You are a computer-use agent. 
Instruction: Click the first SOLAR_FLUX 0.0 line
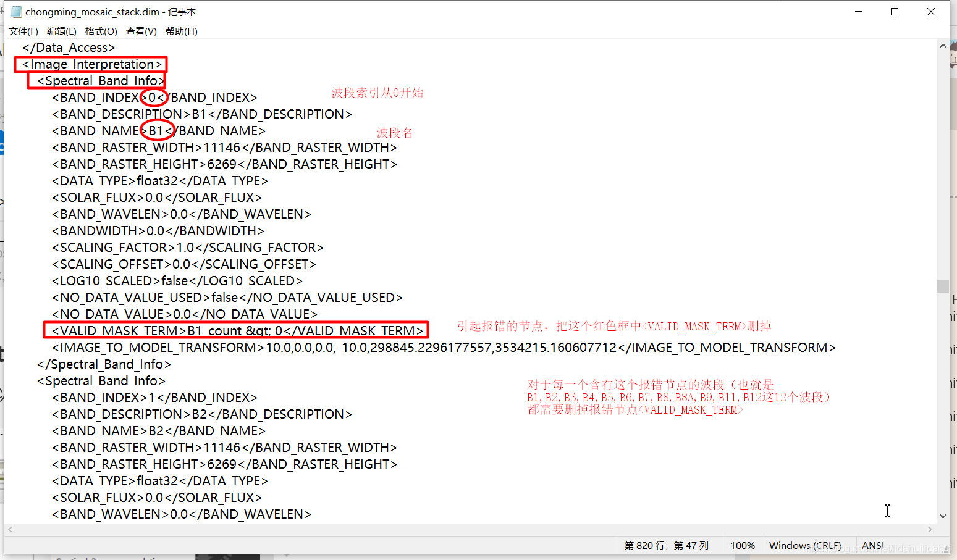(x=157, y=198)
